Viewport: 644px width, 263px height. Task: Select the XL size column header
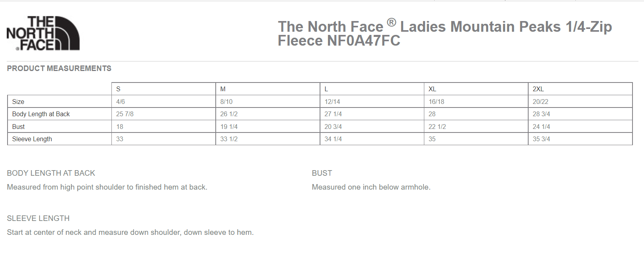[x=476, y=89]
